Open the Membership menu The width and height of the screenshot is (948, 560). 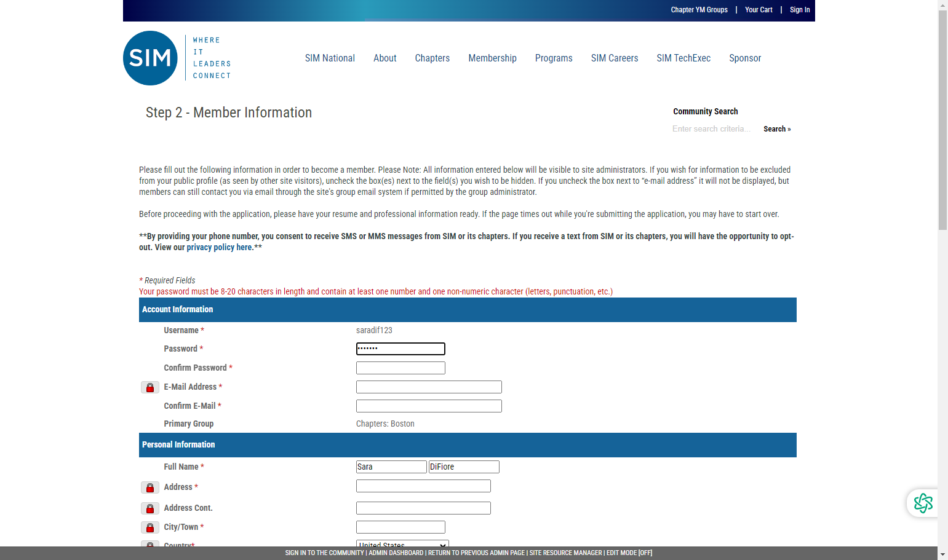point(492,58)
